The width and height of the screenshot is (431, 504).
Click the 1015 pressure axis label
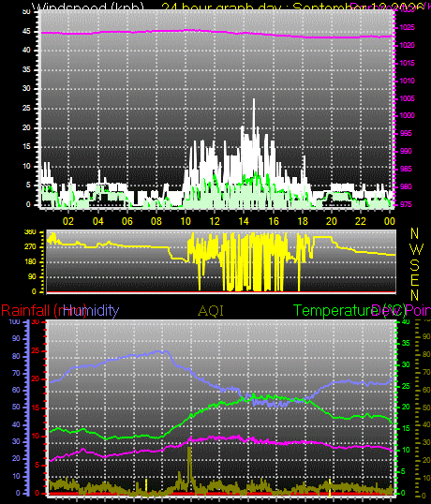[x=407, y=63]
